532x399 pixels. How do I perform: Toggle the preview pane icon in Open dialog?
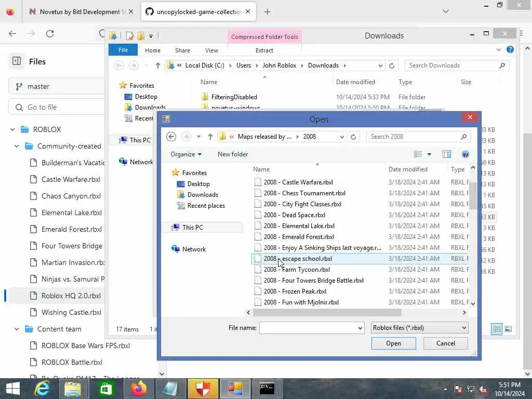pyautogui.click(x=447, y=154)
